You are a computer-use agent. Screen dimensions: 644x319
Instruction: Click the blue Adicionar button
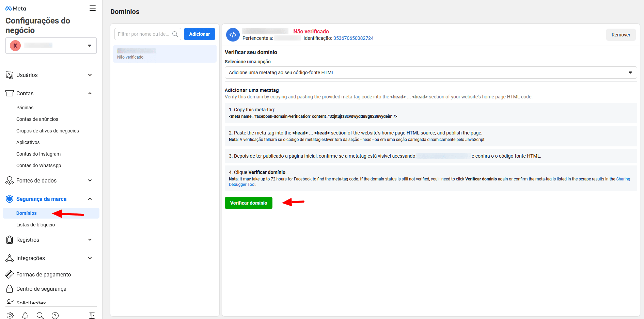tap(200, 34)
